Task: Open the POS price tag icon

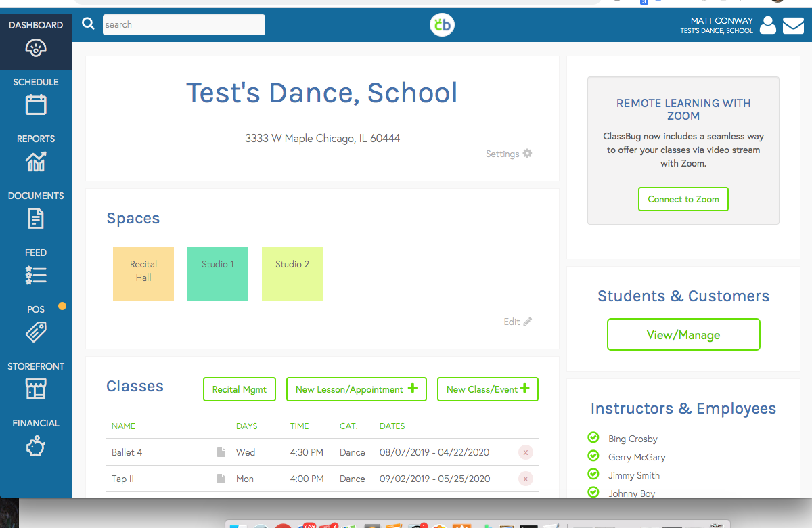Action: (x=36, y=332)
